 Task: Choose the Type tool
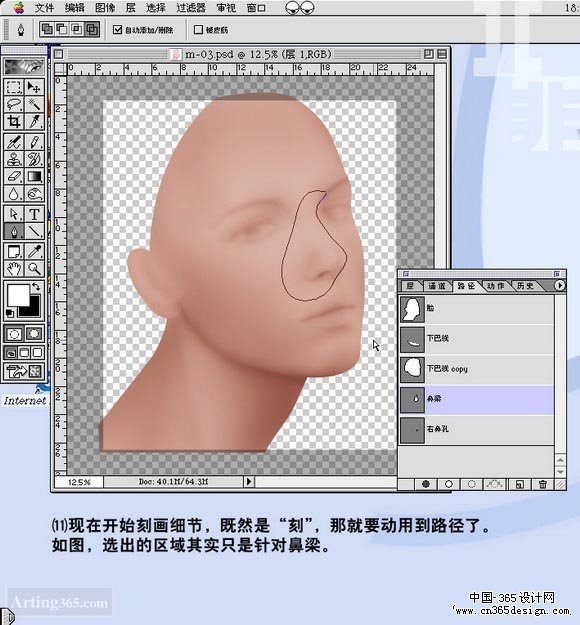pyautogui.click(x=34, y=214)
